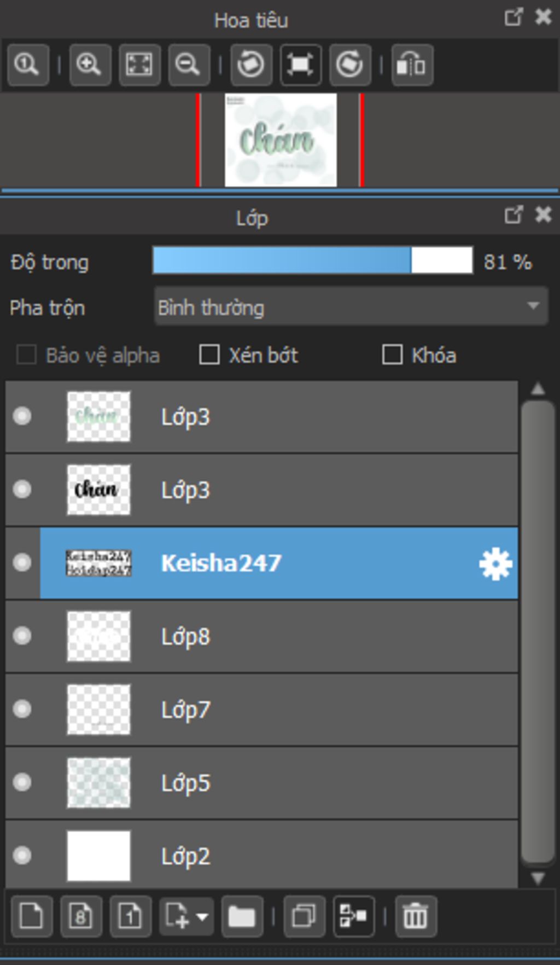Hide the Lớp8 layer visibility
Screen dimensions: 560x965
[22, 636]
